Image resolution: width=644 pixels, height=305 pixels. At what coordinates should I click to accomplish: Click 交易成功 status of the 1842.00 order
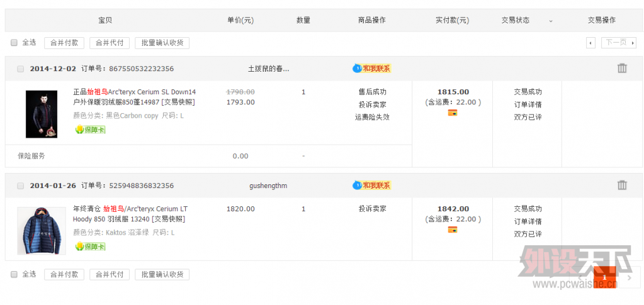(528, 209)
